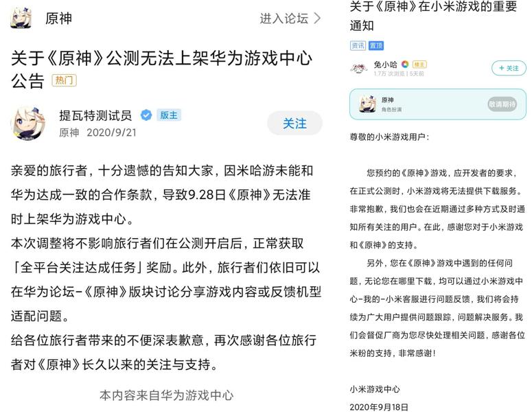Tap the 本内容来自华为游戏中心 footer text

(x=167, y=395)
